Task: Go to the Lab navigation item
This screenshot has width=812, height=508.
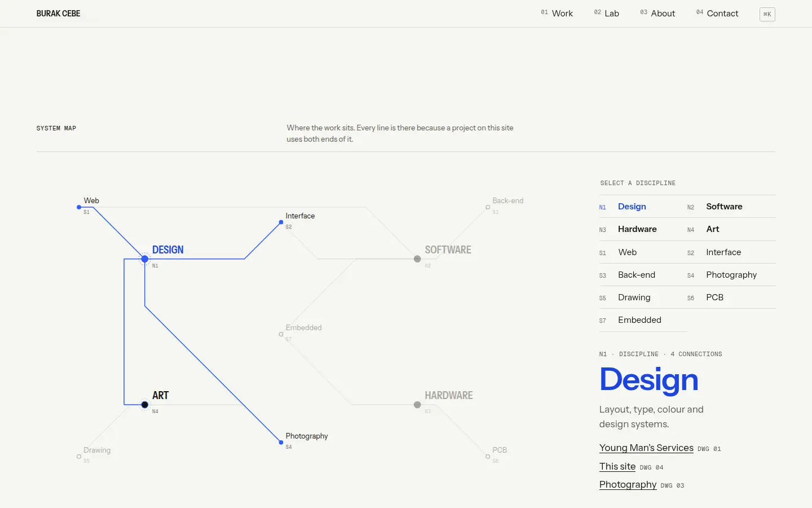Action: pos(606,14)
